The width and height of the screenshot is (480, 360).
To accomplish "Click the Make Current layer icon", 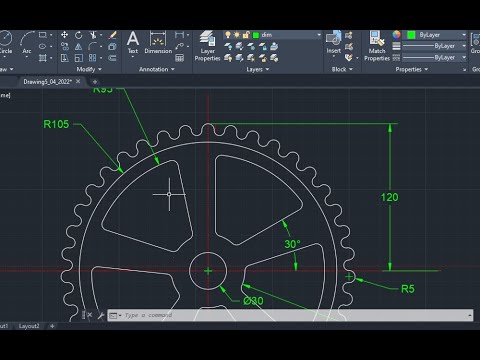I will [x=274, y=46].
